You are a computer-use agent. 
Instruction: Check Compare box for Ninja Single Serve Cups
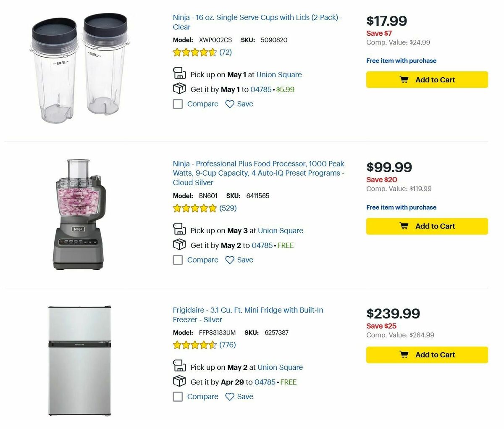178,104
